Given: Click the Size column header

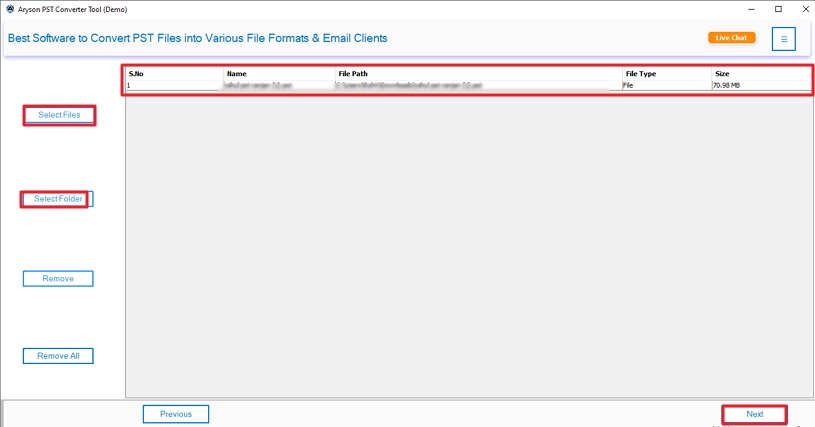Looking at the screenshot, I should tap(761, 74).
